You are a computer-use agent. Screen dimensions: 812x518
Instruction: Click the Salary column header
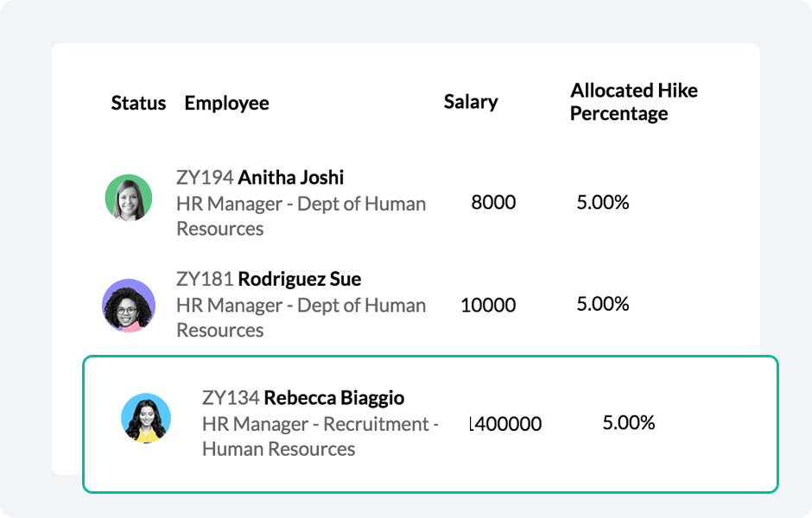tap(471, 102)
